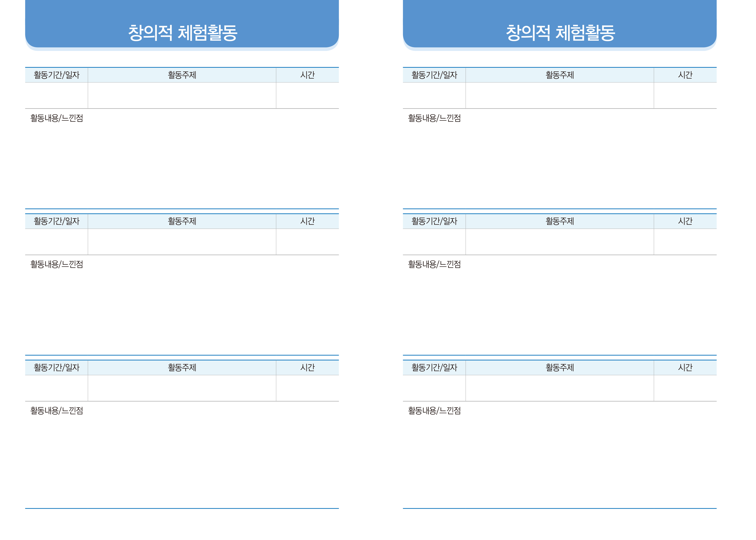
Task: Click empty 활동주제 cell in left page's middle table
Action: click(182, 242)
